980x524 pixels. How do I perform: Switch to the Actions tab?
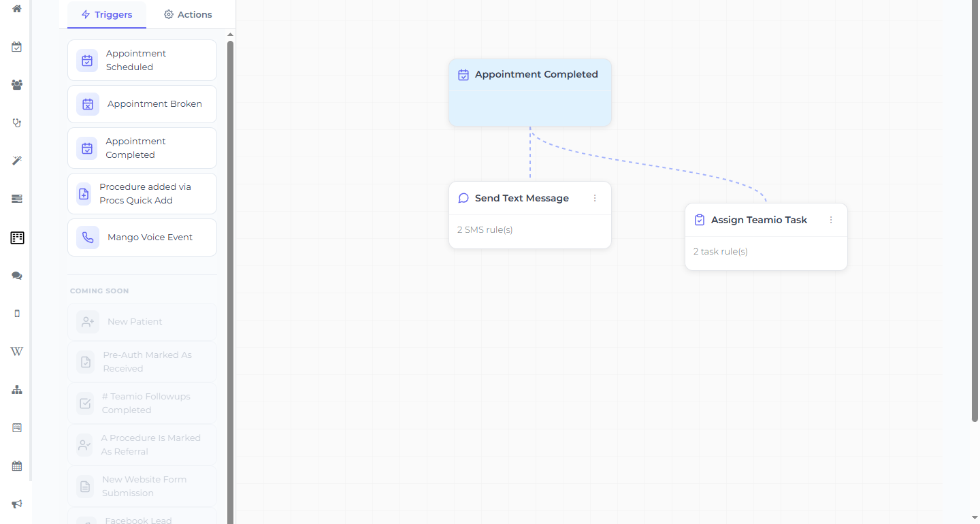tap(188, 14)
